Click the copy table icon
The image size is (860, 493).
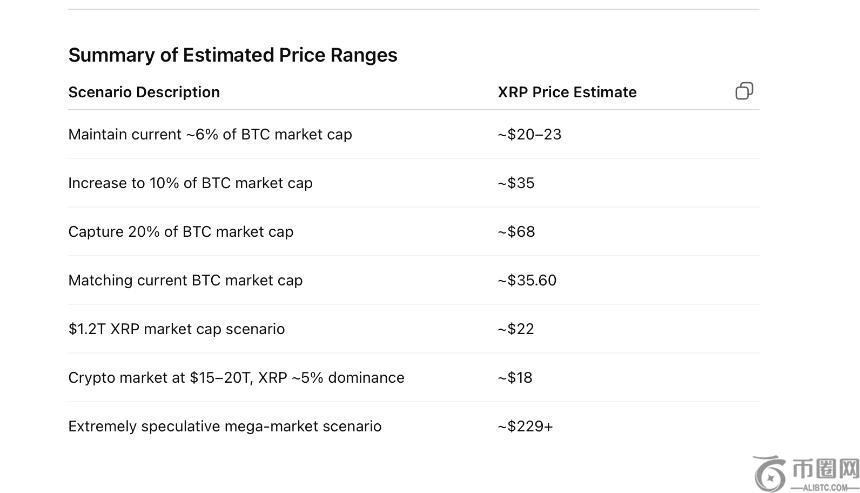click(x=744, y=91)
